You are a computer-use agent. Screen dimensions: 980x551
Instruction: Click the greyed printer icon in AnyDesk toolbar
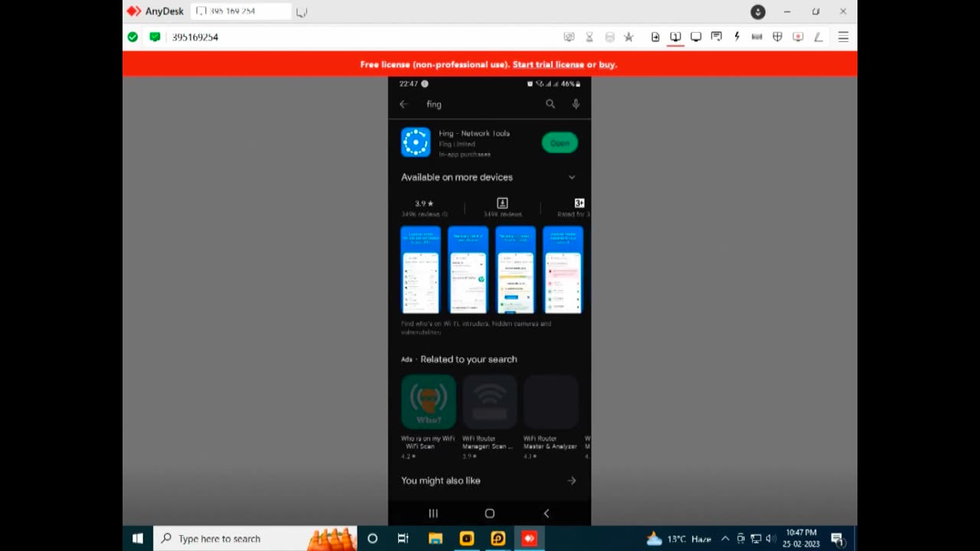(x=609, y=37)
